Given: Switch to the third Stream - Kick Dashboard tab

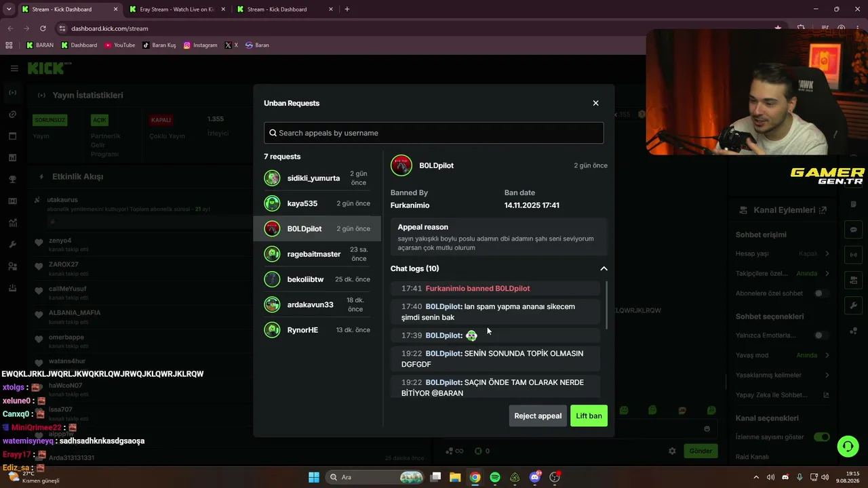Looking at the screenshot, I should [285, 9].
